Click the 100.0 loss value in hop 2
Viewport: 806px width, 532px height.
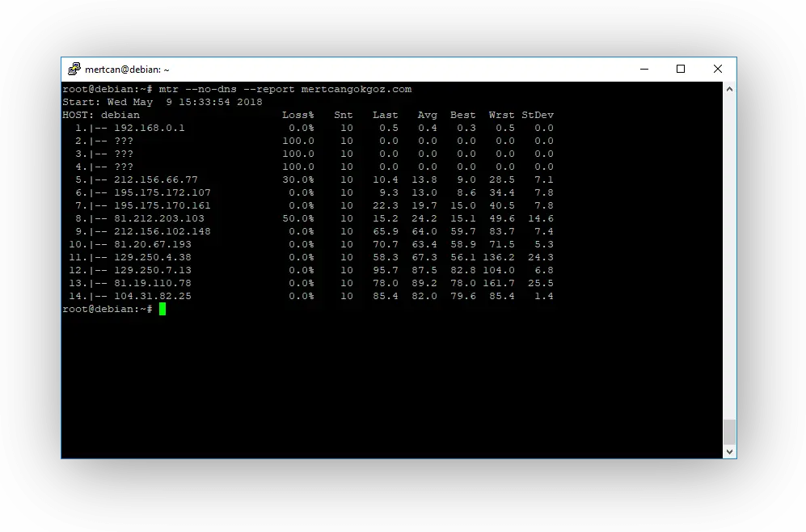[298, 141]
